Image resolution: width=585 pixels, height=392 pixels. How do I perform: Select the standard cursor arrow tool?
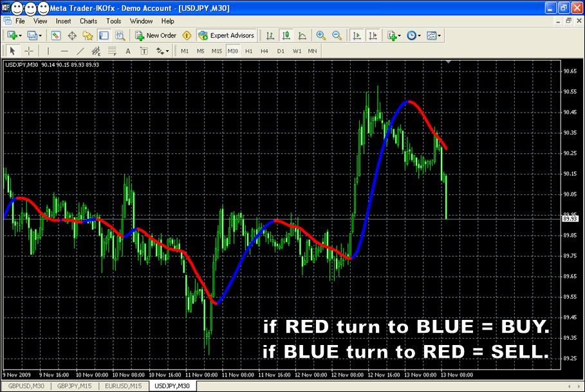coord(13,51)
